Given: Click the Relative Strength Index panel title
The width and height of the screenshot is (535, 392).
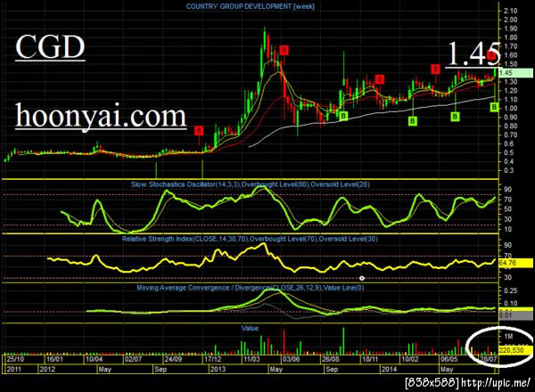Looking at the screenshot, I should point(250,239).
